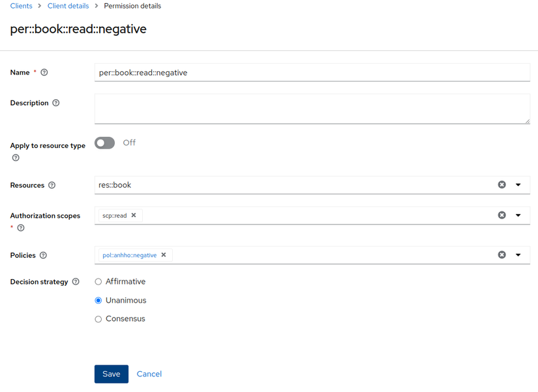
Task: Save the permission
Action: tap(111, 374)
